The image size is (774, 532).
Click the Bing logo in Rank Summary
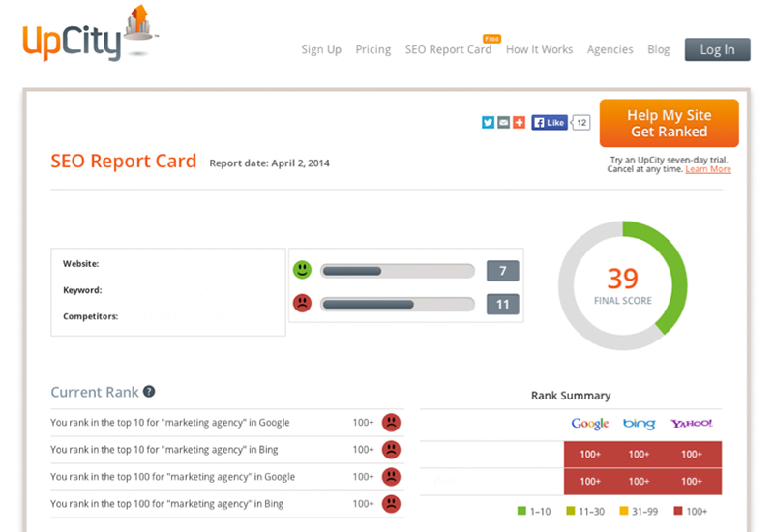639,424
